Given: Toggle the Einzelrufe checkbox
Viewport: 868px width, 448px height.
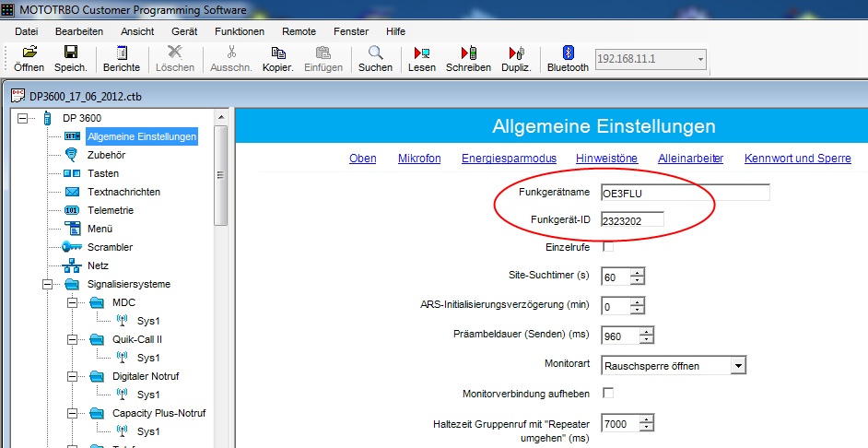Looking at the screenshot, I should (x=608, y=247).
